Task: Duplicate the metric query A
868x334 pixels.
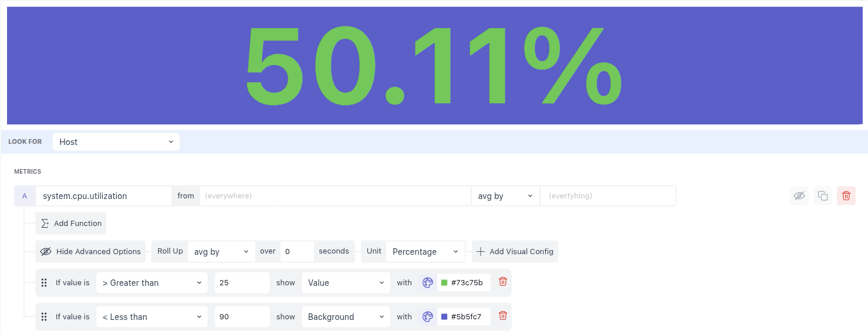Action: pos(822,196)
